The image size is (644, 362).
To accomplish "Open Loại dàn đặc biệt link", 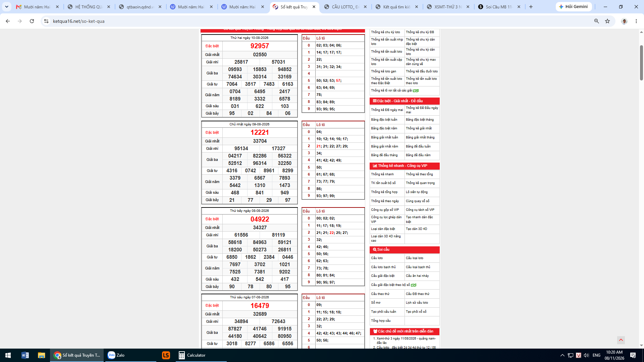I will 383,229.
